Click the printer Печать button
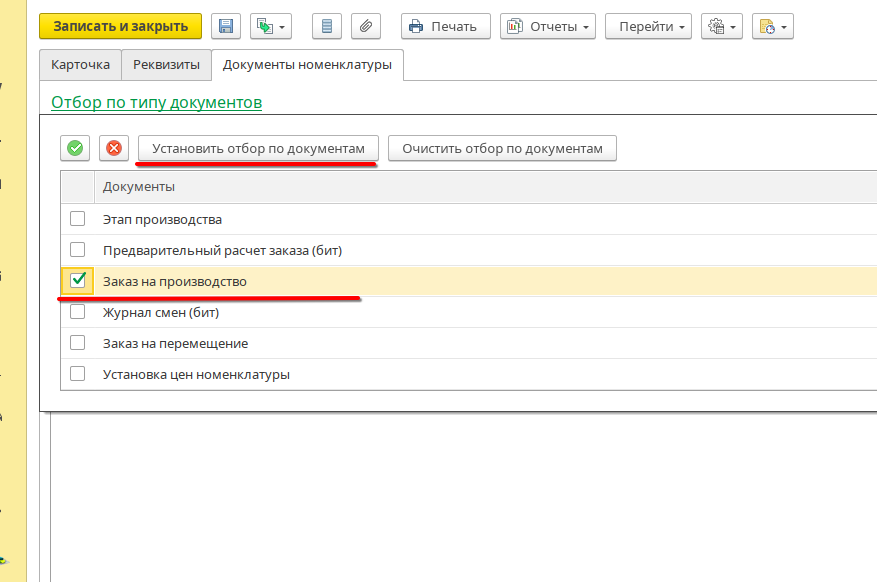This screenshot has width=877, height=582. pos(445,27)
